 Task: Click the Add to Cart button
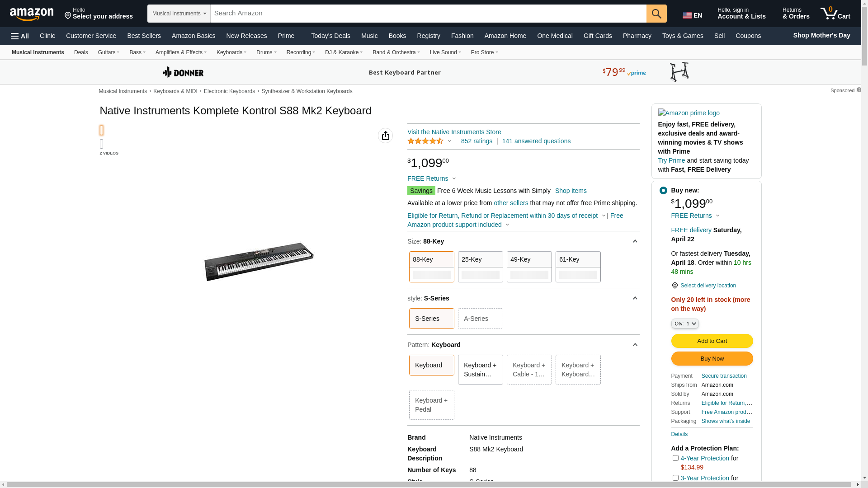(712, 341)
